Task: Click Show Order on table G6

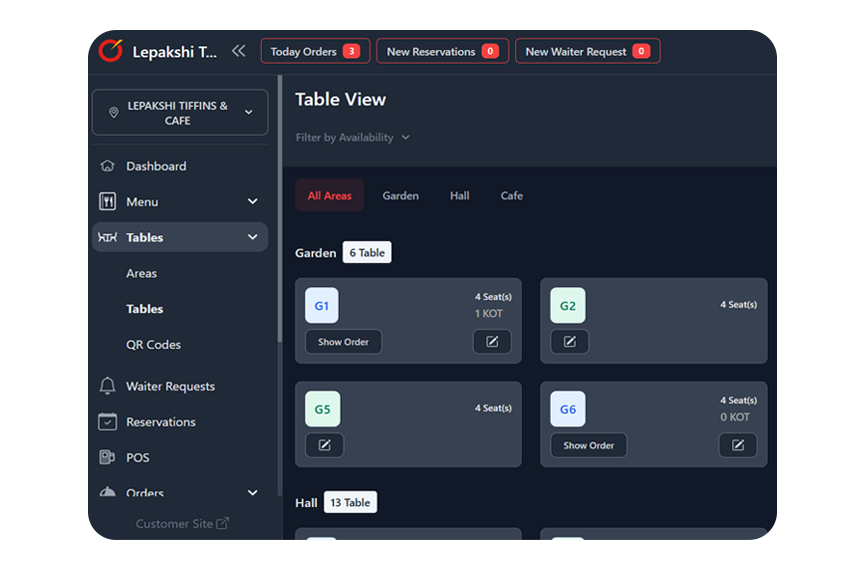Action: (x=588, y=445)
